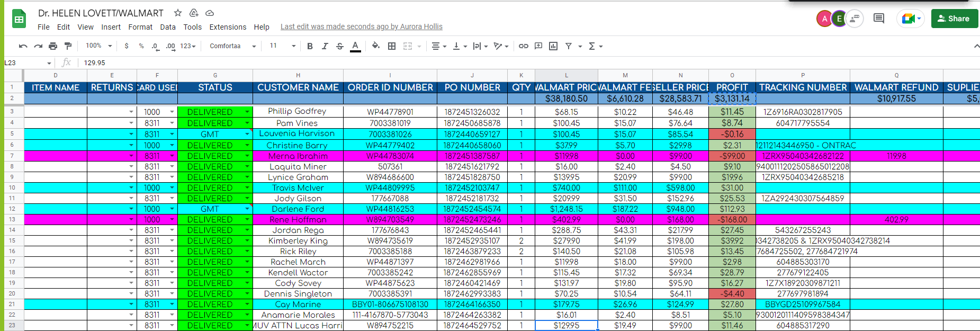Viewport: 980px width, 331px height.
Task: Open the filter views dropdown arrow
Action: click(x=580, y=46)
